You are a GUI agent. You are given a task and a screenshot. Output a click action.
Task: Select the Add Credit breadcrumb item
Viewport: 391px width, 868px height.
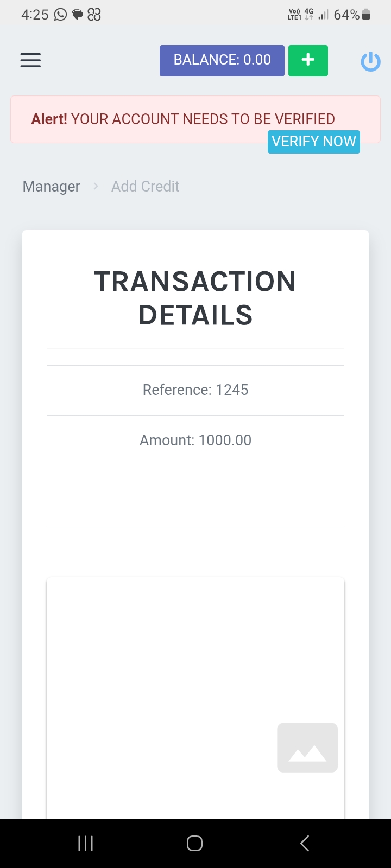[x=145, y=187]
